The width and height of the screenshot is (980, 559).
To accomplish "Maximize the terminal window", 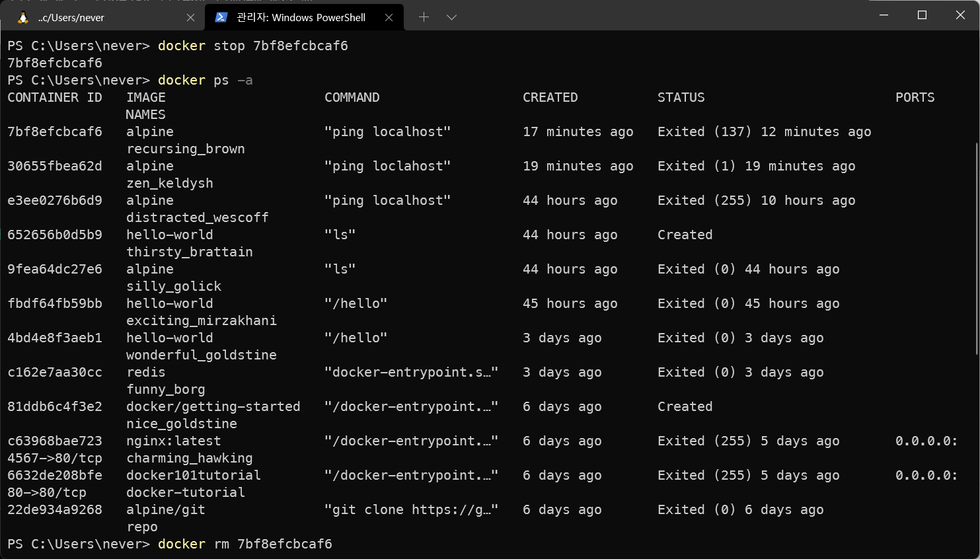I will pos(922,15).
